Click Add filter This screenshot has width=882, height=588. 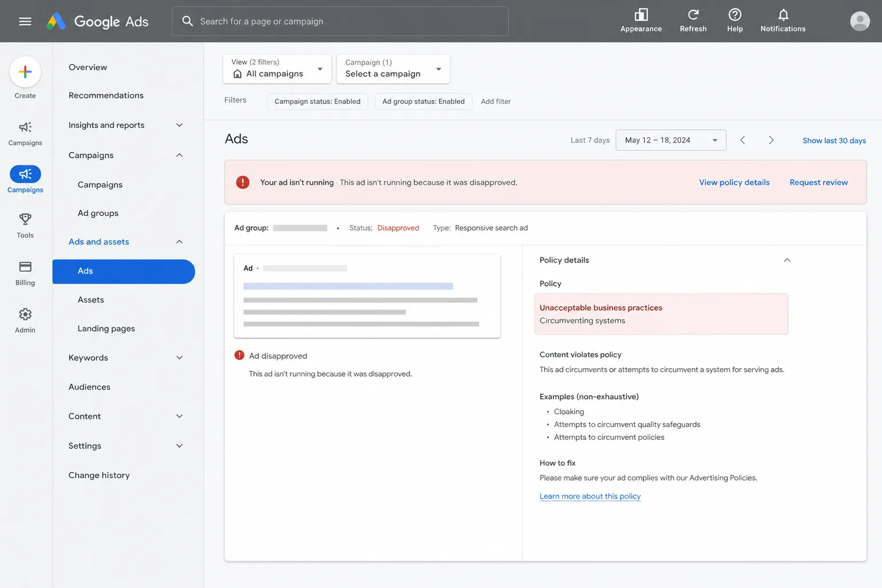click(x=496, y=101)
